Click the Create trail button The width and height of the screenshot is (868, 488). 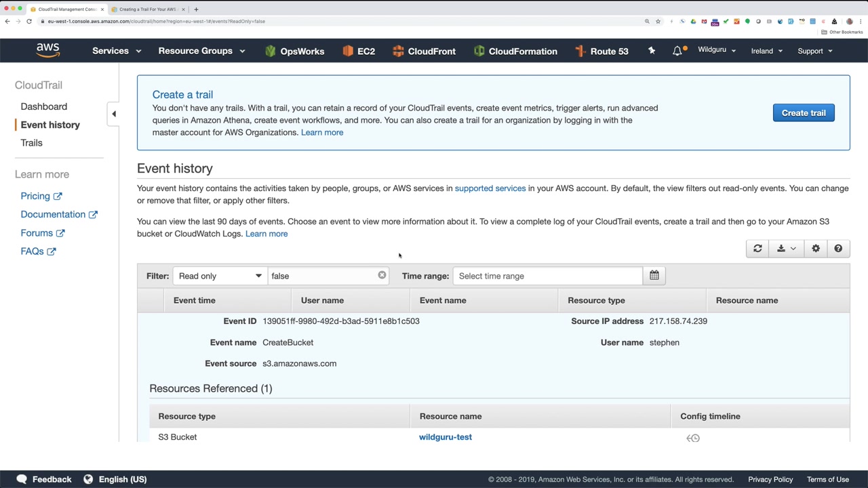(x=804, y=113)
